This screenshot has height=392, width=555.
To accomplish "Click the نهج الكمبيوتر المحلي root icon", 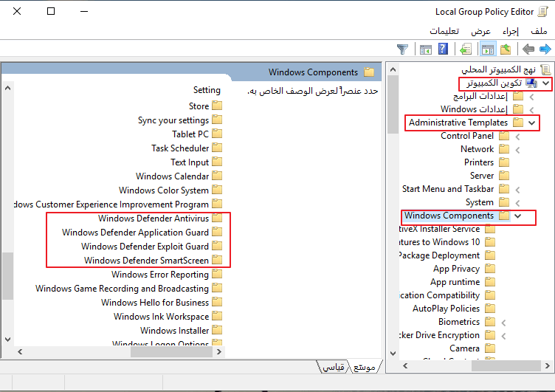I will pyautogui.click(x=545, y=69).
